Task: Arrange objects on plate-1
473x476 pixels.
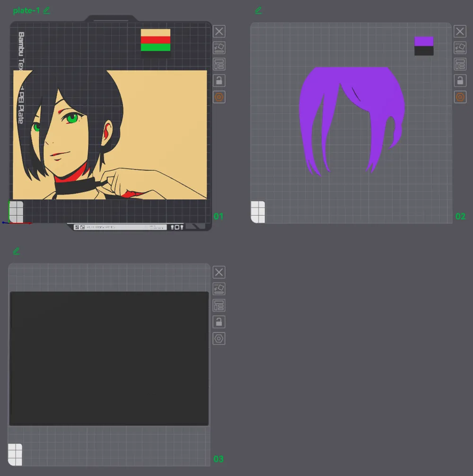Action: pyautogui.click(x=219, y=64)
